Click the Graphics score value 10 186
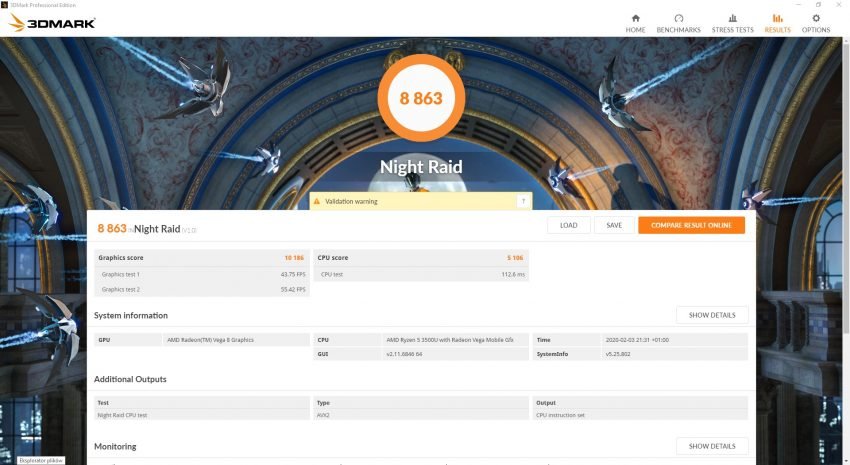This screenshot has height=465, width=850. tap(294, 258)
